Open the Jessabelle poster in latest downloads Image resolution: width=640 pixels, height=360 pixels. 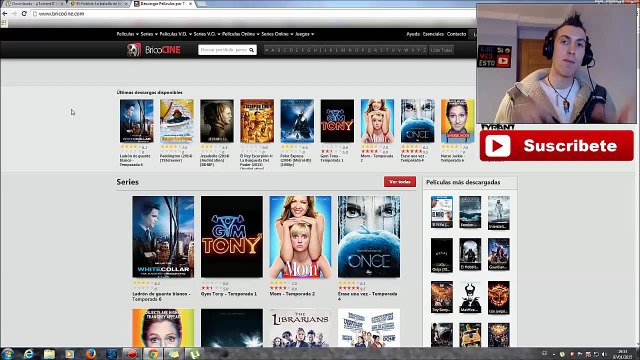point(217,121)
